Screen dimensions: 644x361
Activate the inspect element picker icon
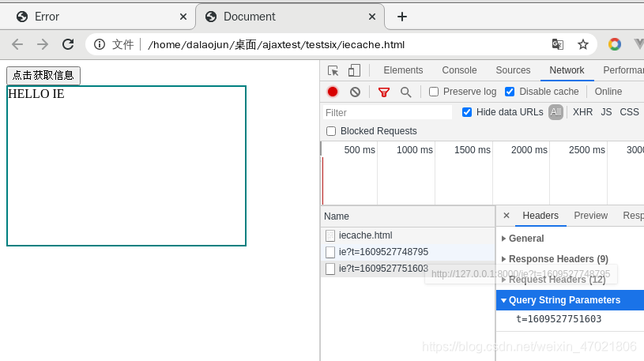333,70
